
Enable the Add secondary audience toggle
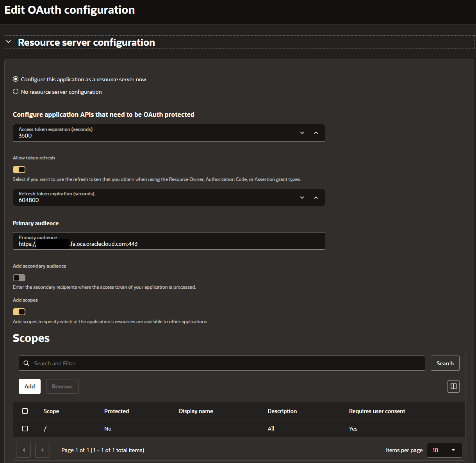click(19, 278)
